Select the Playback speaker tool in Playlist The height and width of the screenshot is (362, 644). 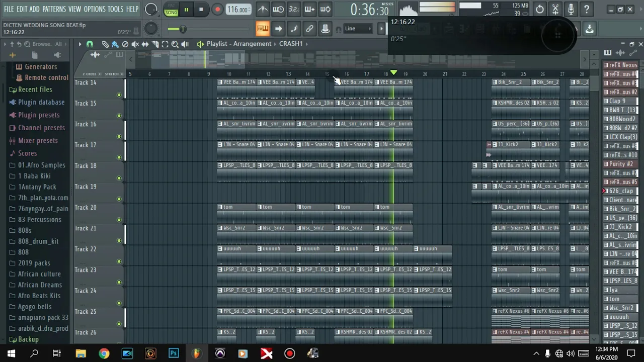tap(185, 44)
